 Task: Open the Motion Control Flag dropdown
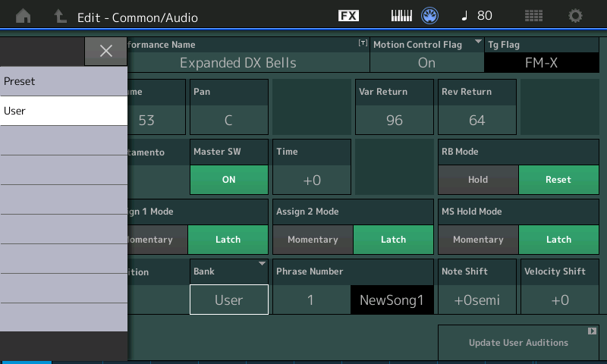tap(426, 62)
